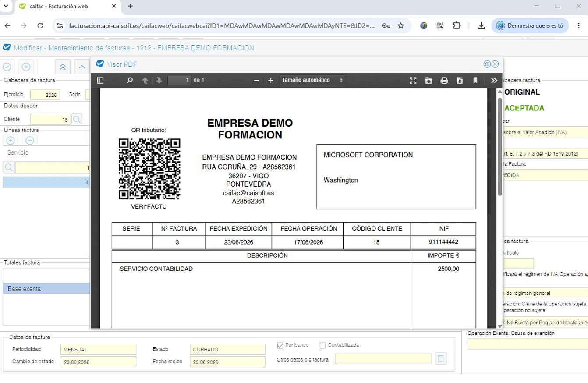Click the PDF current view bookmark icon

coord(475,80)
